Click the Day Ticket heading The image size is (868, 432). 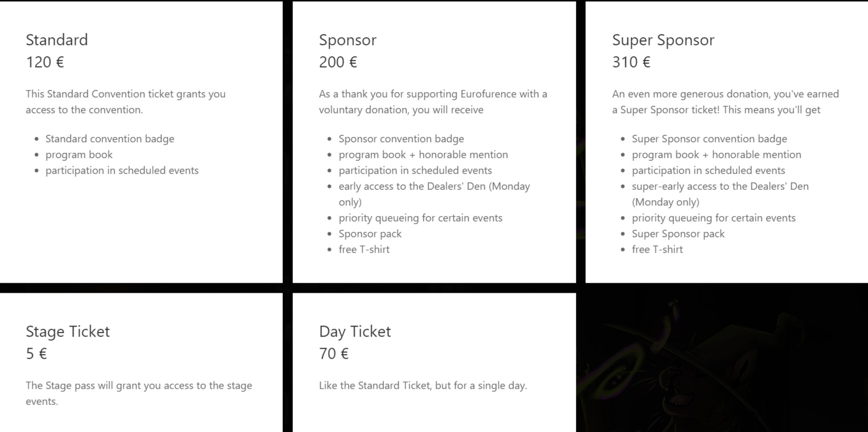(355, 332)
